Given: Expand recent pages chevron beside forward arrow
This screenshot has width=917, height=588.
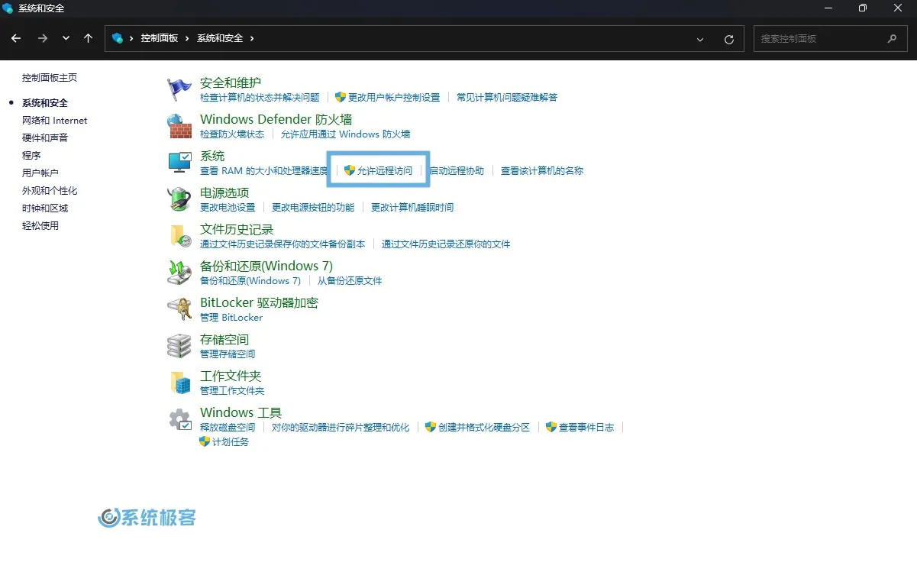Looking at the screenshot, I should point(66,38).
